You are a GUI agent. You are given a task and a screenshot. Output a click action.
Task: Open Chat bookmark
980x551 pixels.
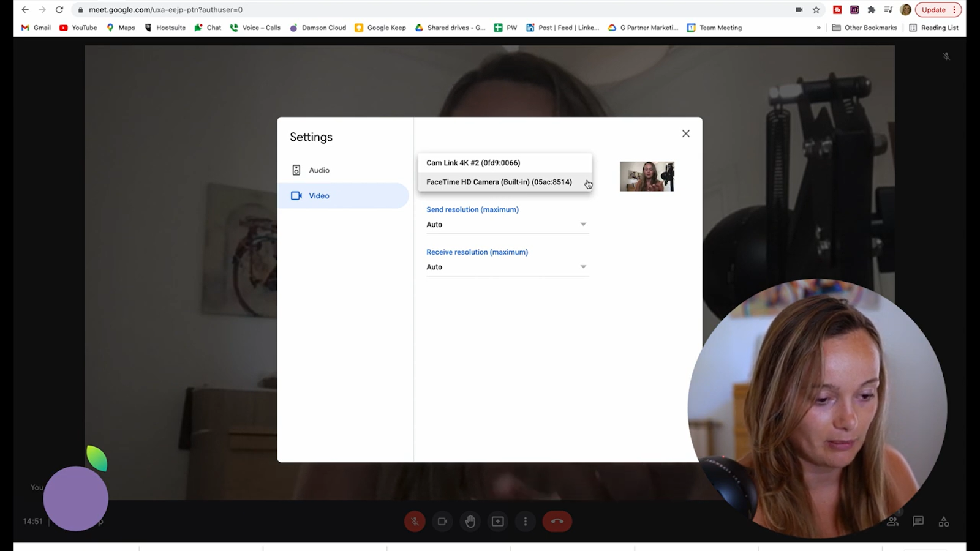pyautogui.click(x=208, y=28)
